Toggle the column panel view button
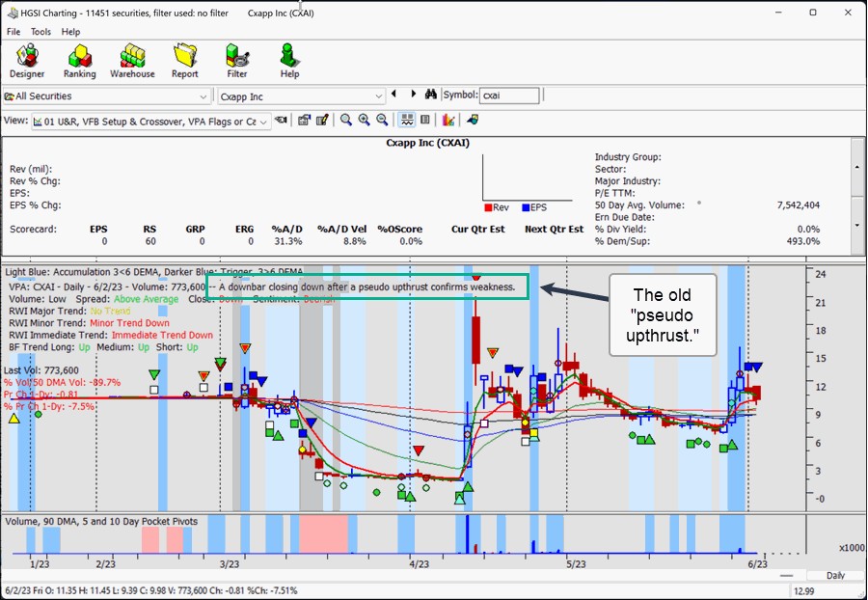 [x=425, y=120]
